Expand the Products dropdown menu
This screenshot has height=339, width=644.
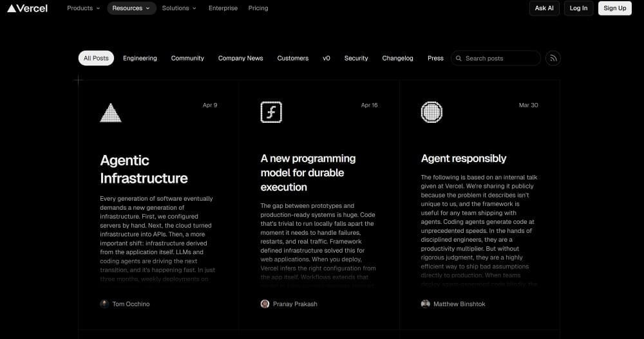(x=83, y=8)
